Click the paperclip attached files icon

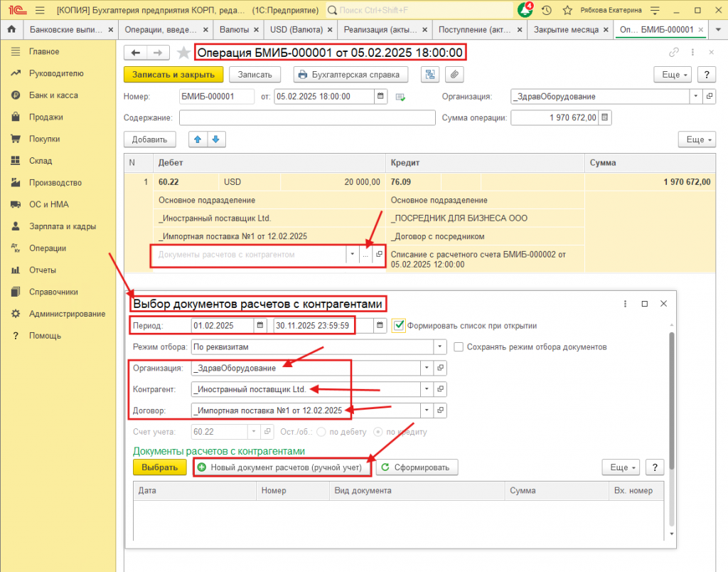[x=454, y=75]
